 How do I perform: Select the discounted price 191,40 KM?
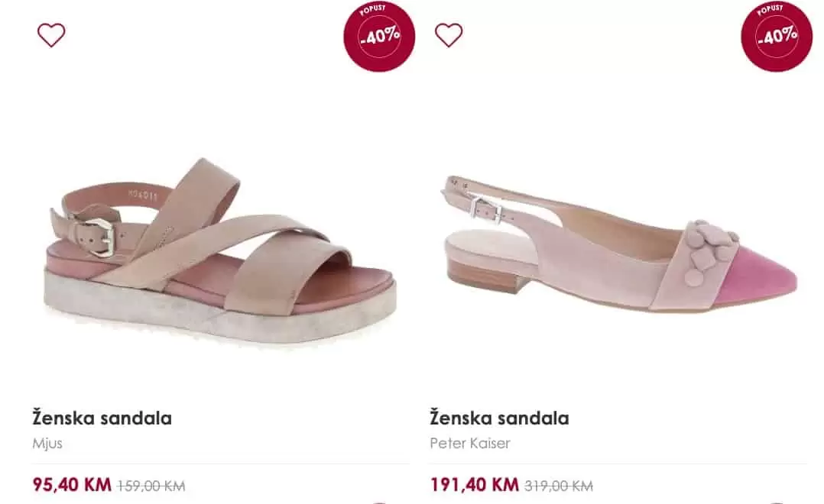(x=474, y=483)
